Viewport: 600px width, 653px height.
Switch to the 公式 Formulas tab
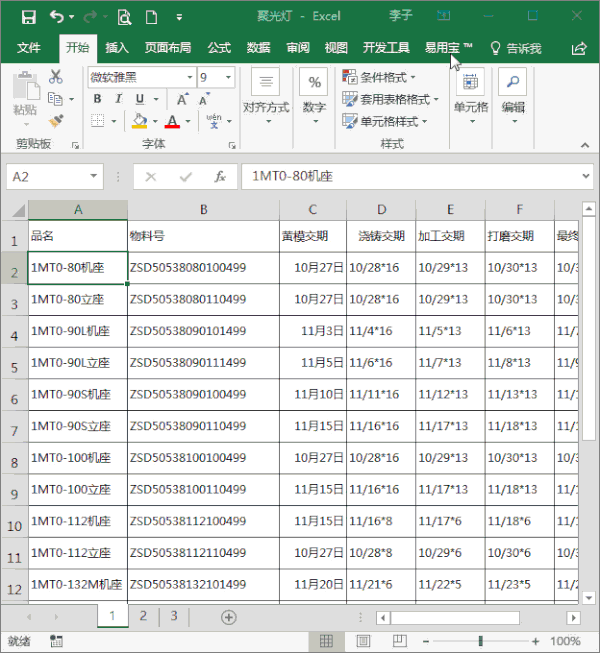coord(219,48)
